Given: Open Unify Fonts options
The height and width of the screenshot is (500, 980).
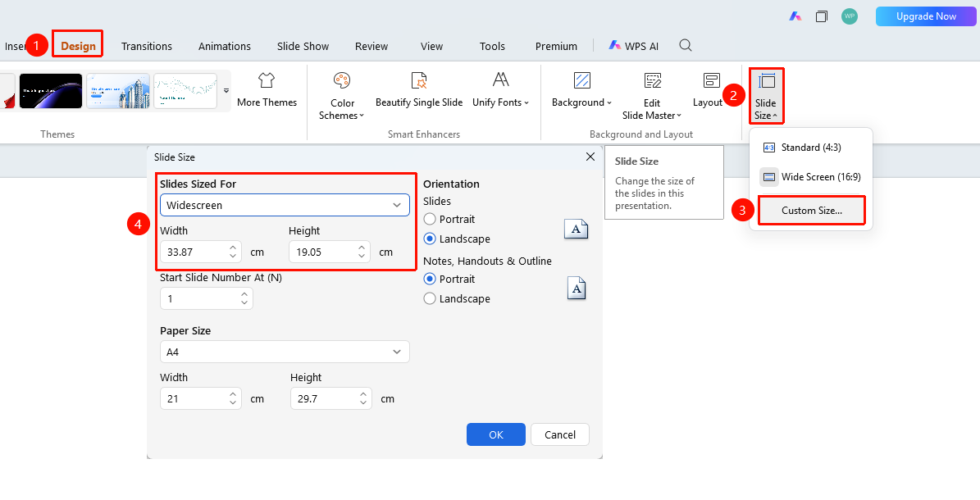Looking at the screenshot, I should point(500,89).
